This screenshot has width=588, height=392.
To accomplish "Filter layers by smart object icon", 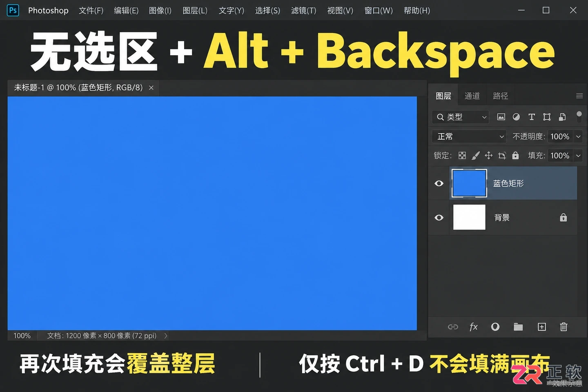I will (562, 117).
